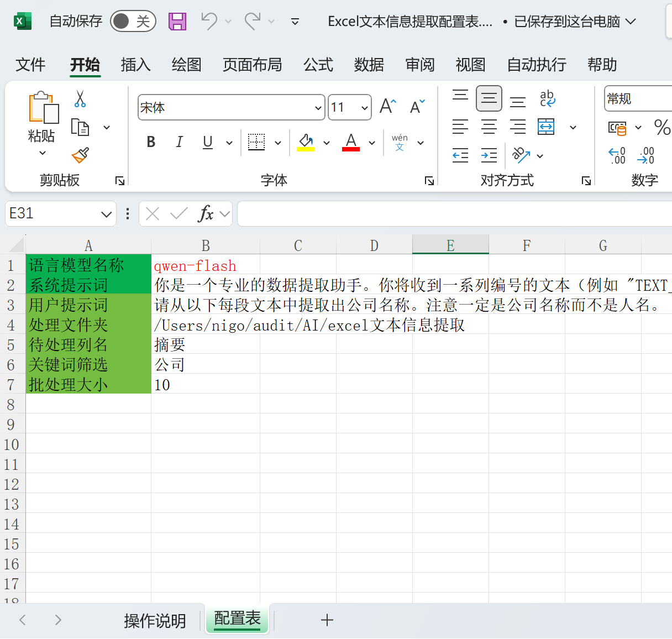Expand the font size dropdown
Image resolution: width=672 pixels, height=639 pixels.
coord(365,108)
